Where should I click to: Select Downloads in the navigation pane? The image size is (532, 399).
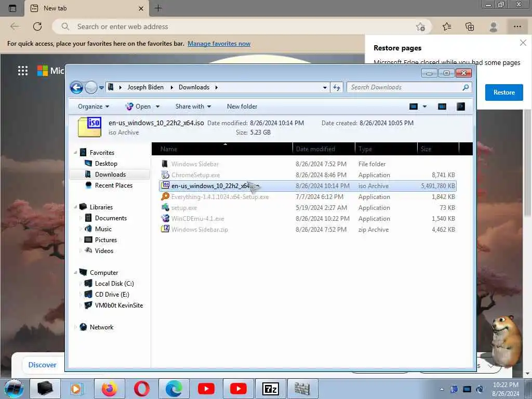(110, 175)
